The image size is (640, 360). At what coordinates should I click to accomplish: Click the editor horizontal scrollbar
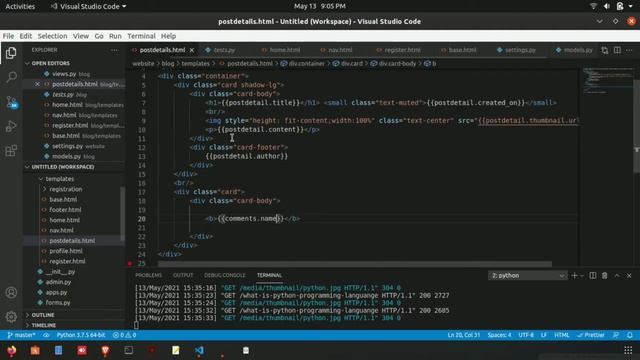[354, 264]
